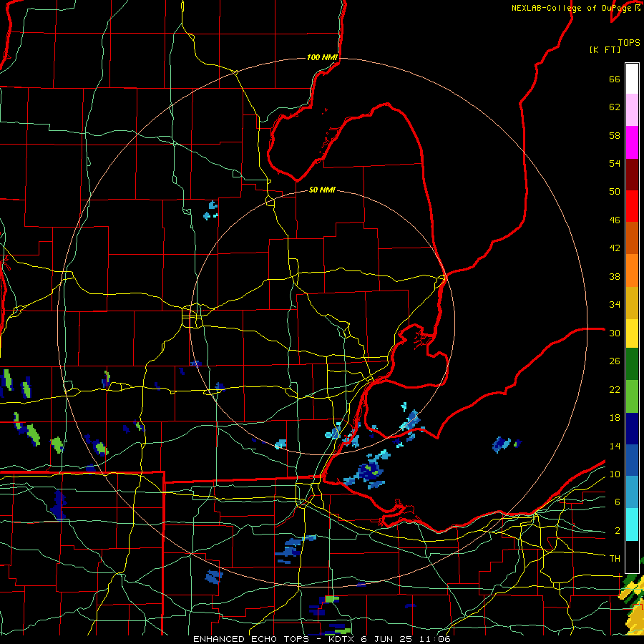
Task: Select the bright red 50 kft color band
Action: (x=632, y=206)
